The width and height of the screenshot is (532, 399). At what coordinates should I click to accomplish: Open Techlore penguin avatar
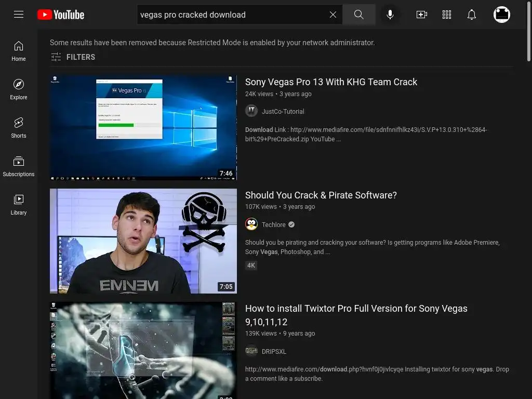tap(251, 224)
